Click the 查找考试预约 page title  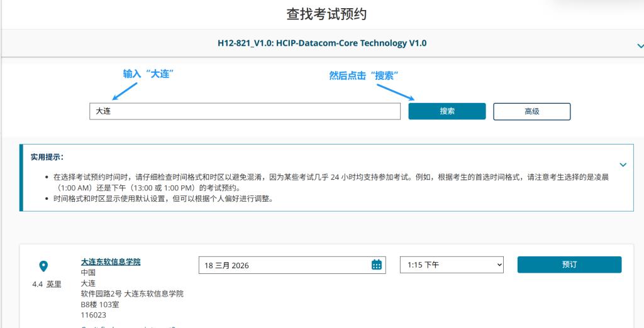[x=326, y=14]
